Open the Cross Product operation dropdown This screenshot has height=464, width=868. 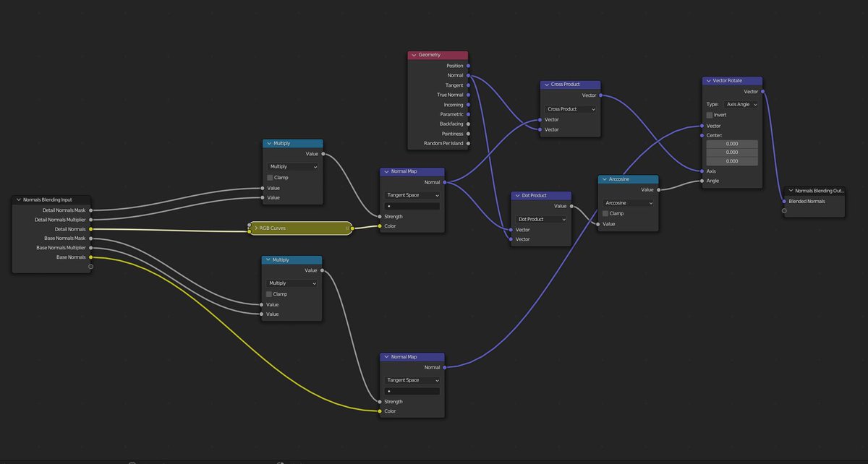(570, 109)
